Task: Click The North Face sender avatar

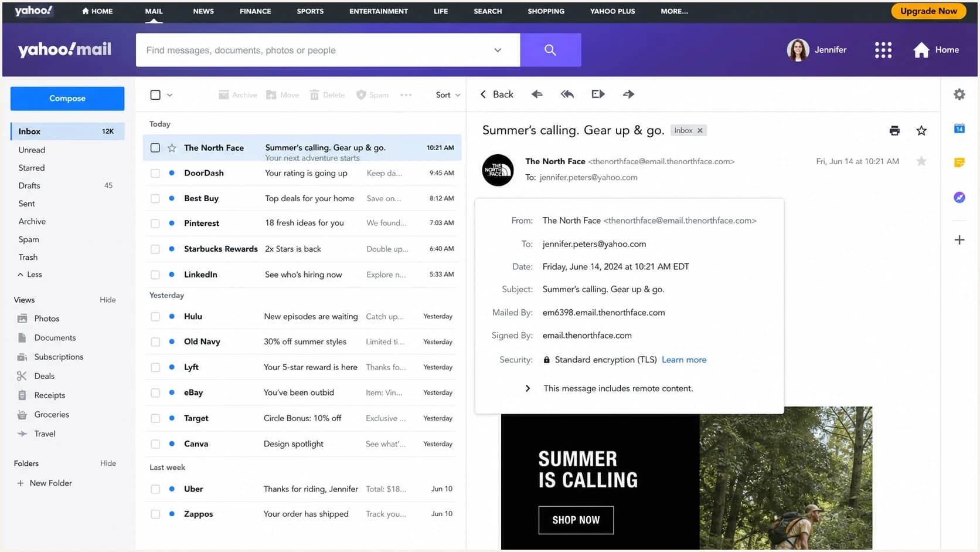Action: (x=498, y=170)
